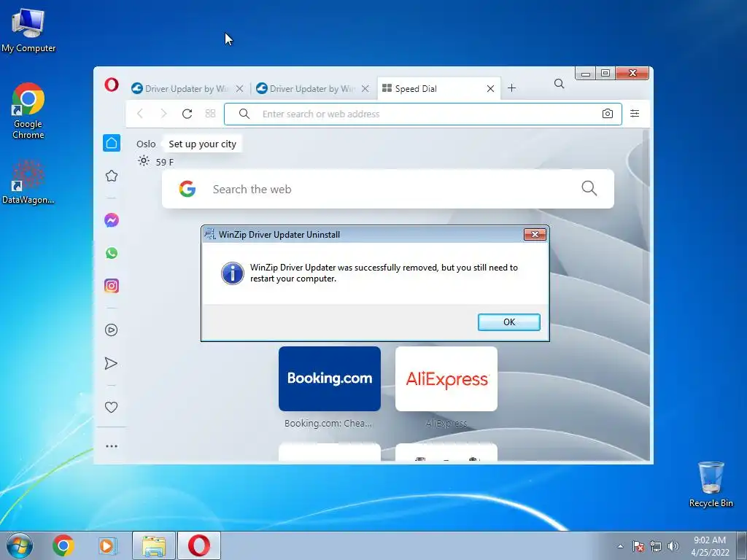The image size is (747, 560).
Task: Minimize the Opera browser window
Action: tap(586, 74)
